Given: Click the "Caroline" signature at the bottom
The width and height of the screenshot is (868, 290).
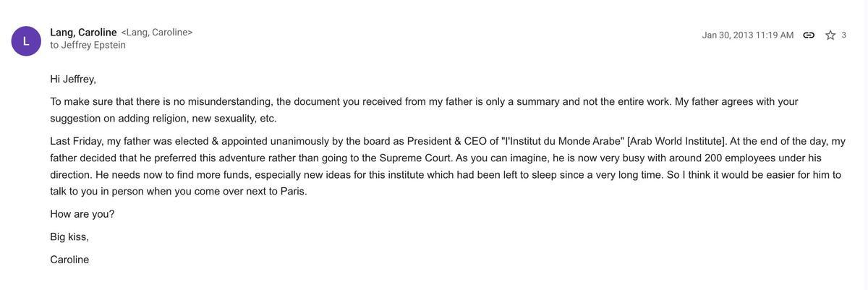Looking at the screenshot, I should click(69, 260).
